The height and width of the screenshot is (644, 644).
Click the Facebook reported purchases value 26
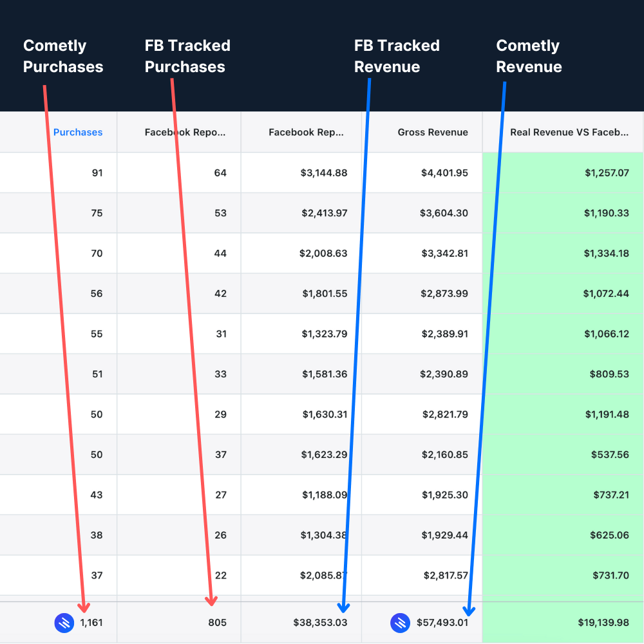[x=220, y=535]
